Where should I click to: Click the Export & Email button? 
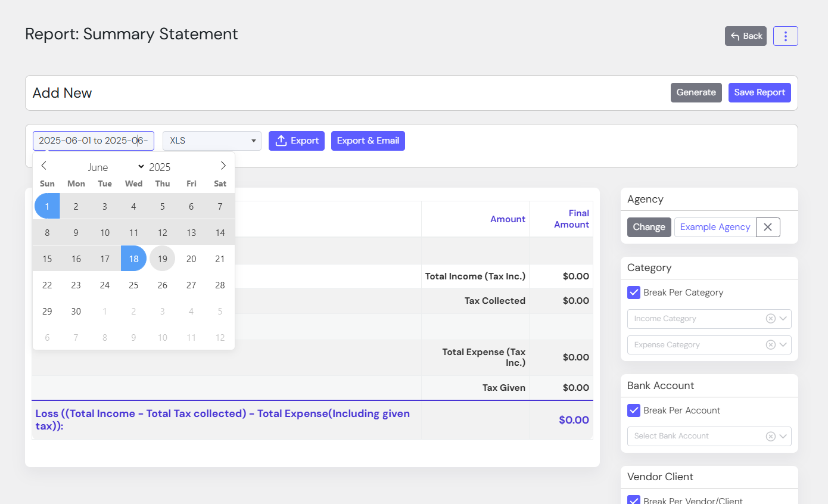(368, 141)
